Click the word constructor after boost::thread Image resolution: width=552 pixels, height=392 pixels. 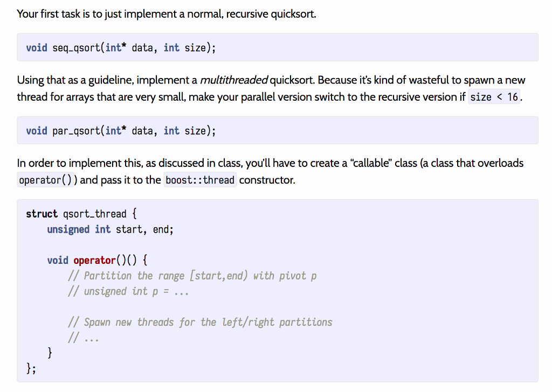tap(267, 180)
